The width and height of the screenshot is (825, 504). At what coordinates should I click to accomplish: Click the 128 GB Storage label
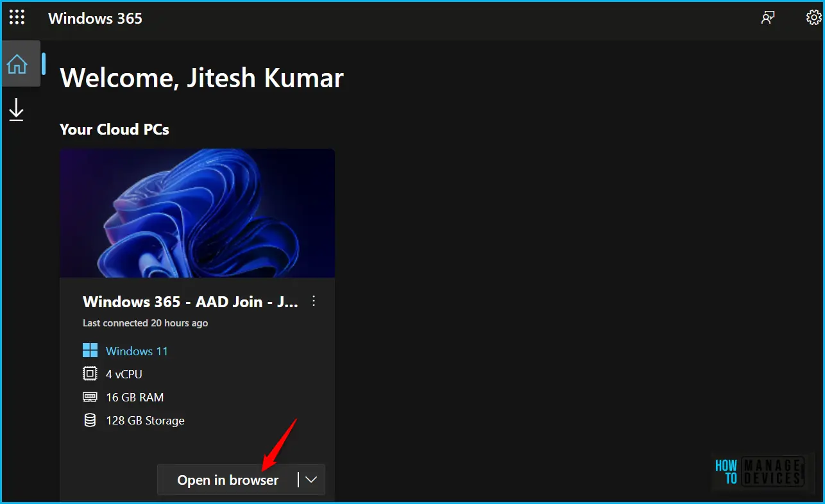click(145, 421)
